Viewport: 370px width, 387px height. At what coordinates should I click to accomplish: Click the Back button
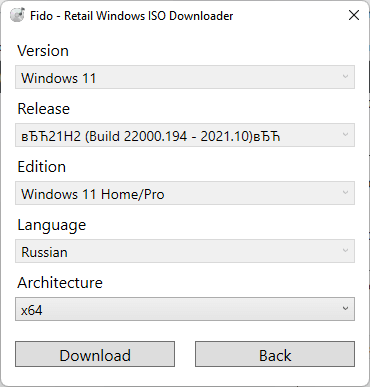(275, 354)
